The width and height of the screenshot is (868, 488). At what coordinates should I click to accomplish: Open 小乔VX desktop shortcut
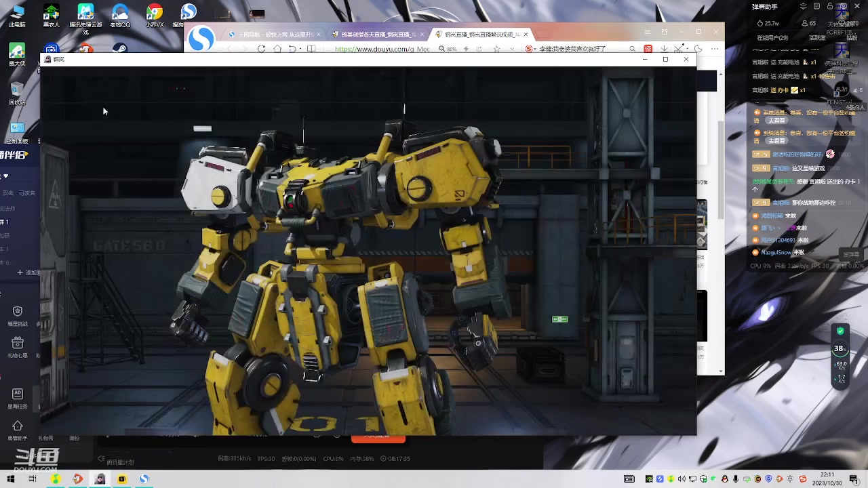[155, 15]
